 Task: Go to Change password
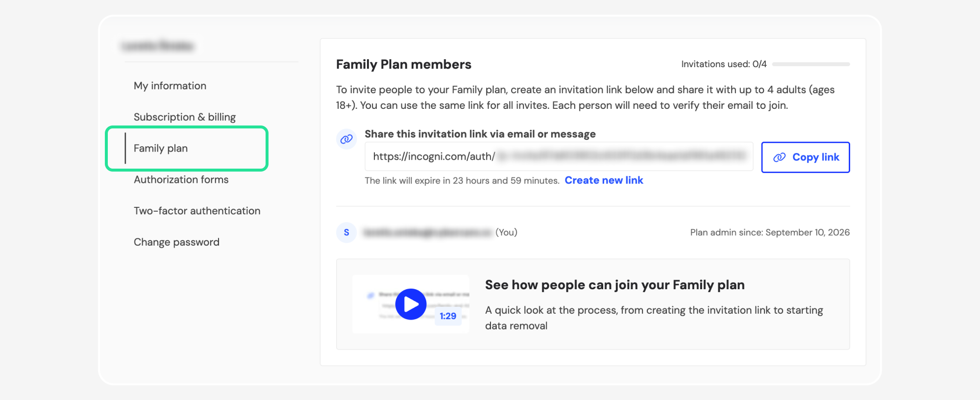(176, 242)
